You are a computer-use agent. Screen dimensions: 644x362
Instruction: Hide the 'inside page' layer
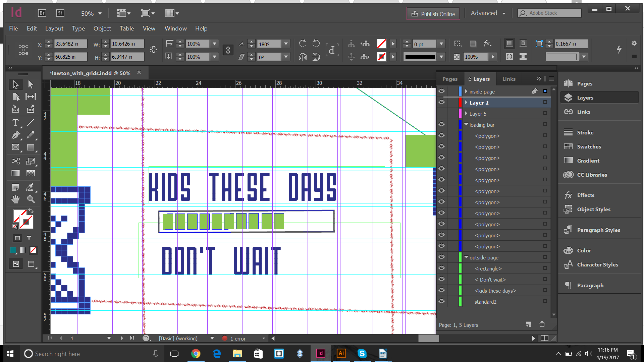point(441,91)
